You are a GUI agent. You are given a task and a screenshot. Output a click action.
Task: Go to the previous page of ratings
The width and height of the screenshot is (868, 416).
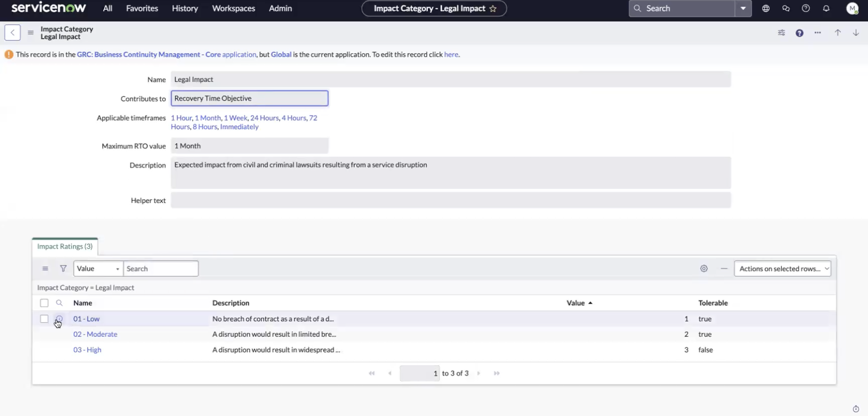(x=390, y=373)
